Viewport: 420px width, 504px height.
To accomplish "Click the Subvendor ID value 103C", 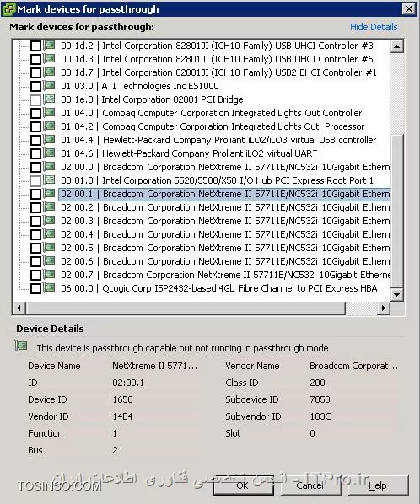I will tap(320, 416).
